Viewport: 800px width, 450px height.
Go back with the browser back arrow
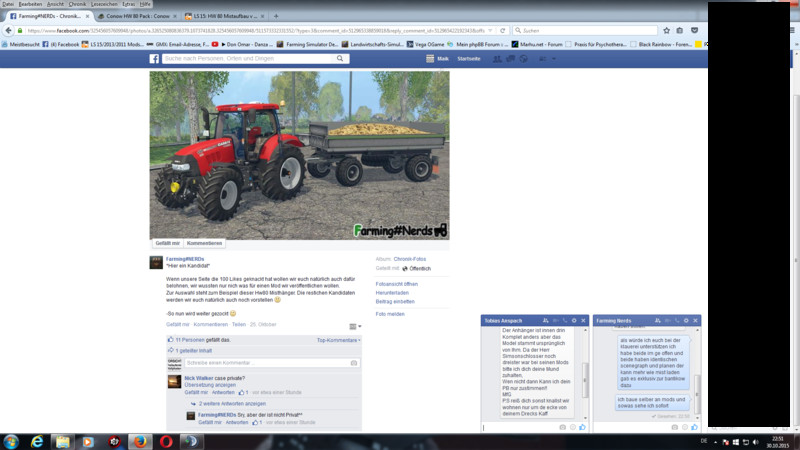pos(8,31)
